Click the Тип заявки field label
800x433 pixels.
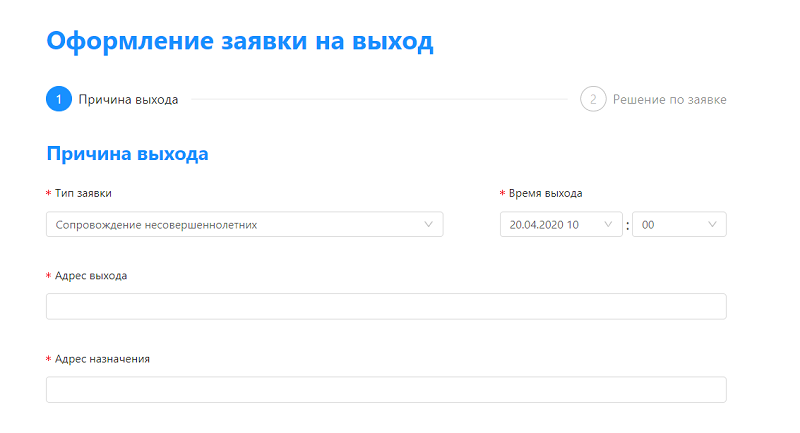[83, 193]
